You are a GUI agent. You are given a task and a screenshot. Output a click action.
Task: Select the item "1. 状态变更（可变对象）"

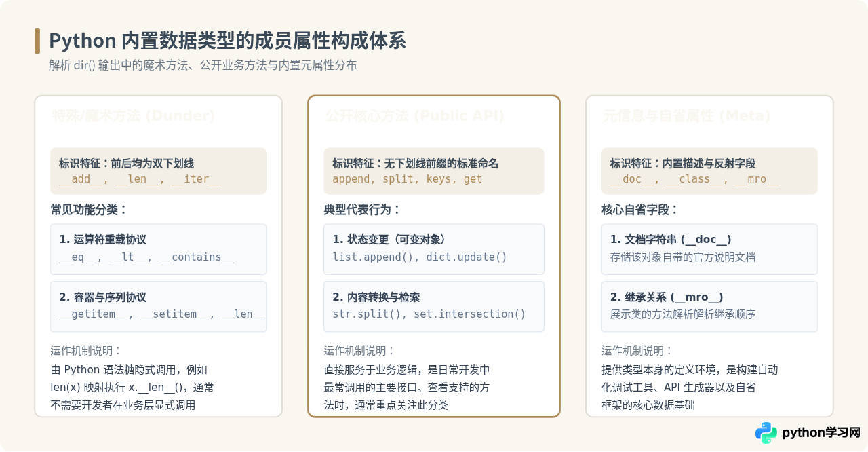point(389,240)
